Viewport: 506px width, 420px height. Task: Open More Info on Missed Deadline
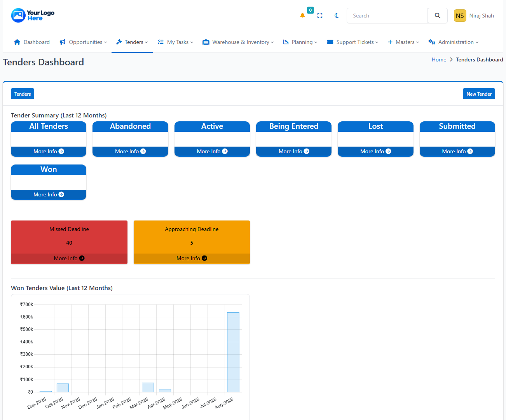[69, 258]
